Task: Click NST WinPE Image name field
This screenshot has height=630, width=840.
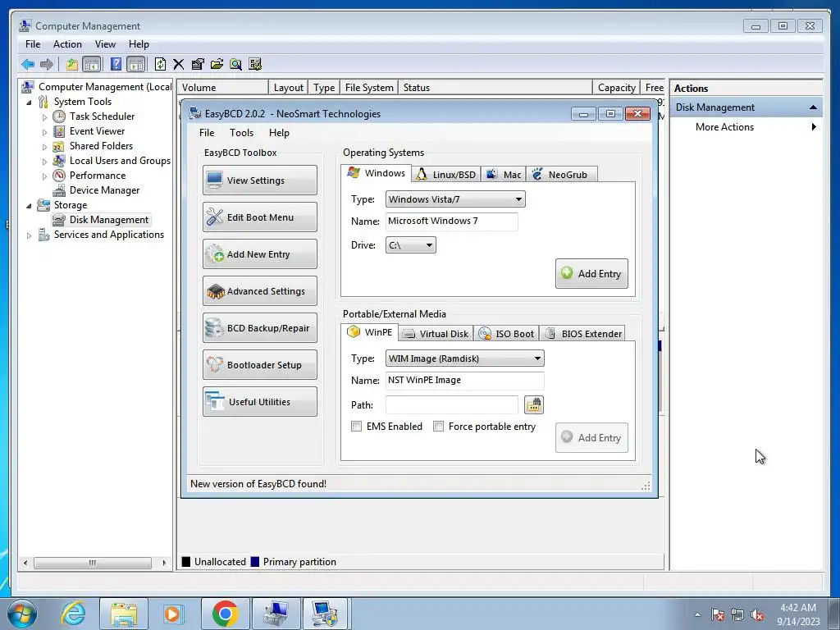Action: pos(464,381)
